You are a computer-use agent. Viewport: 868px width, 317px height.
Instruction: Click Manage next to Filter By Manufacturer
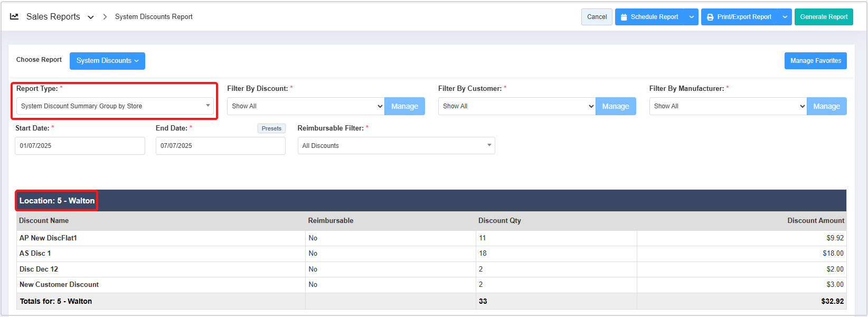[826, 106]
